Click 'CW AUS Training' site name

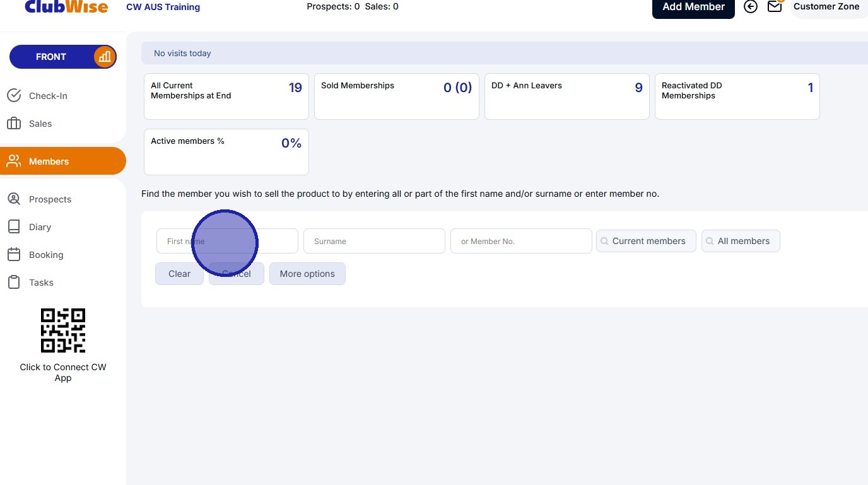point(163,7)
